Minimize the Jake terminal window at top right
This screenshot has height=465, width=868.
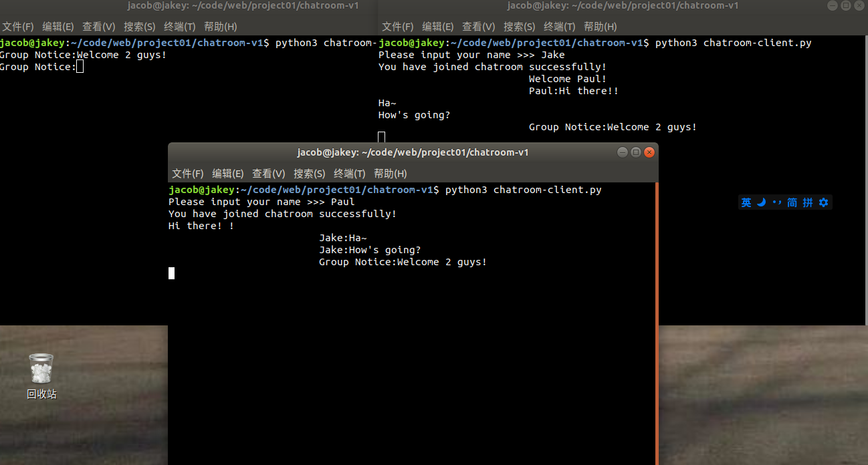click(833, 5)
